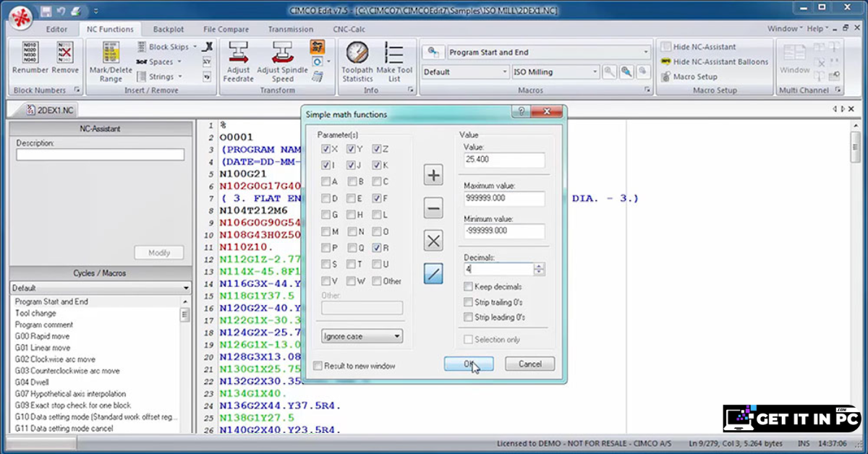The height and width of the screenshot is (454, 868).
Task: Enable Strip trailing 0's checkbox
Action: tap(469, 302)
